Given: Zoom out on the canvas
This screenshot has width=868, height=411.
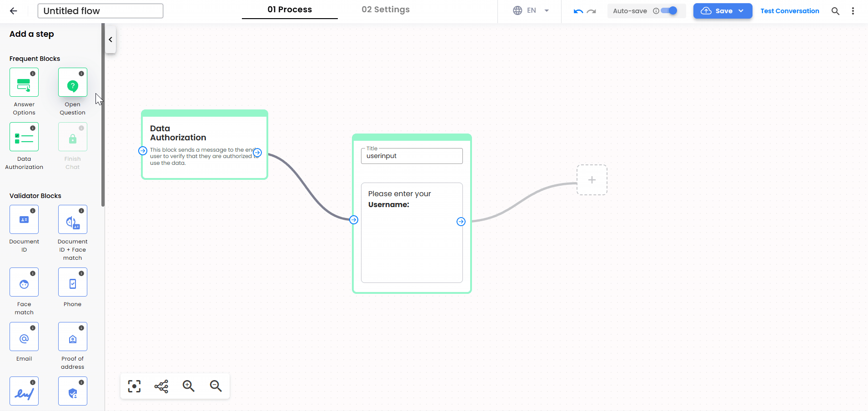Looking at the screenshot, I should 216,386.
